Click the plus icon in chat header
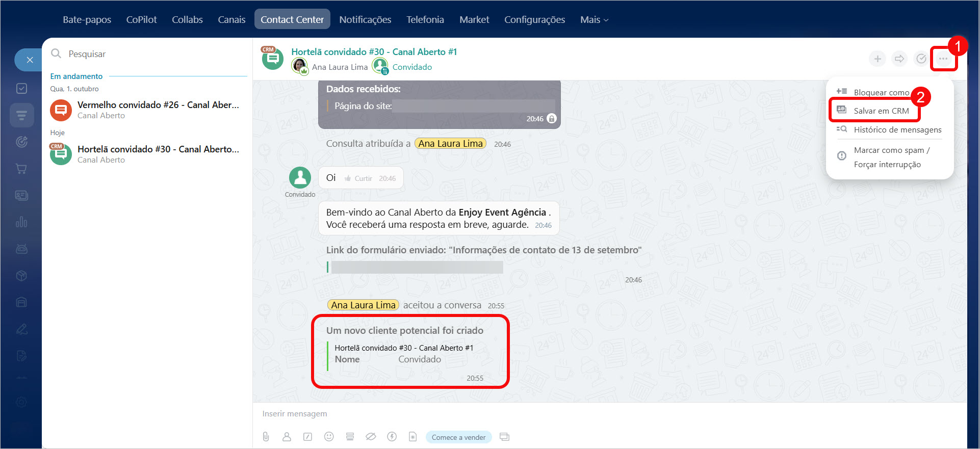The width and height of the screenshot is (980, 449). pos(878,59)
